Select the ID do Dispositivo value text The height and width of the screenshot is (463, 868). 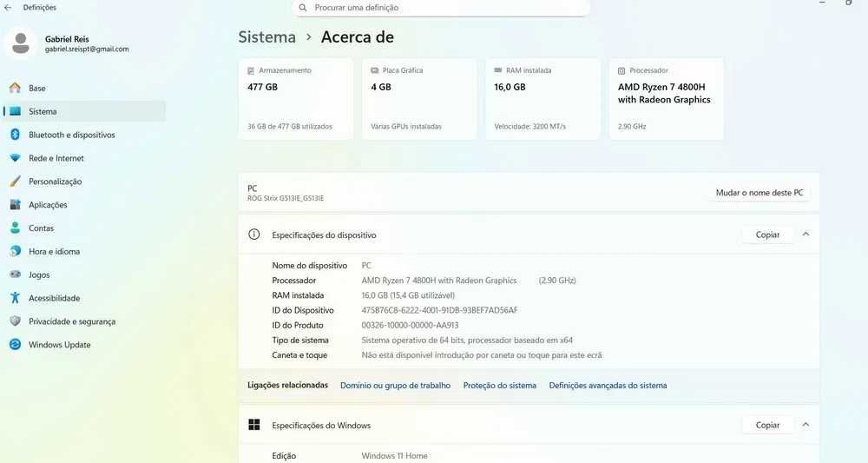(439, 310)
